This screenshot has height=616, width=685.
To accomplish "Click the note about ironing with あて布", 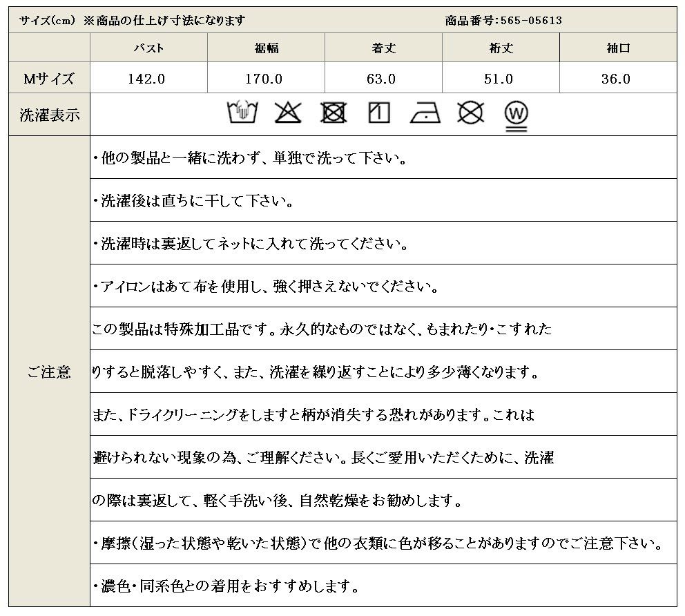I will [265, 287].
